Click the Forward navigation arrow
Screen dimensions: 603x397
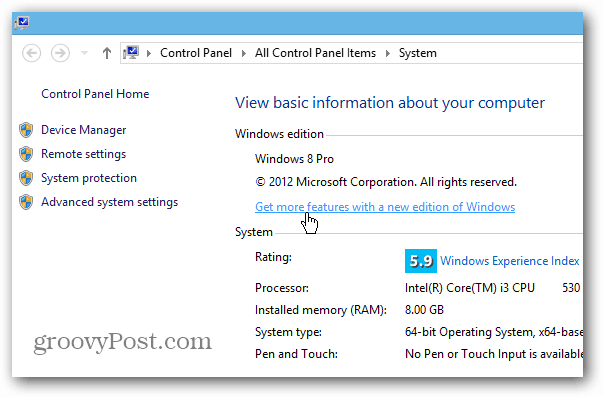tap(60, 53)
